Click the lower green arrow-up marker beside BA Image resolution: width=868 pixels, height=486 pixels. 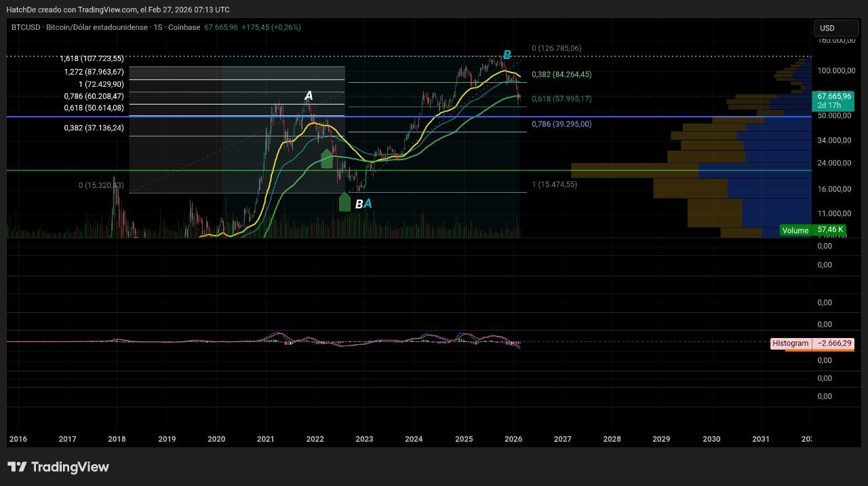click(344, 202)
